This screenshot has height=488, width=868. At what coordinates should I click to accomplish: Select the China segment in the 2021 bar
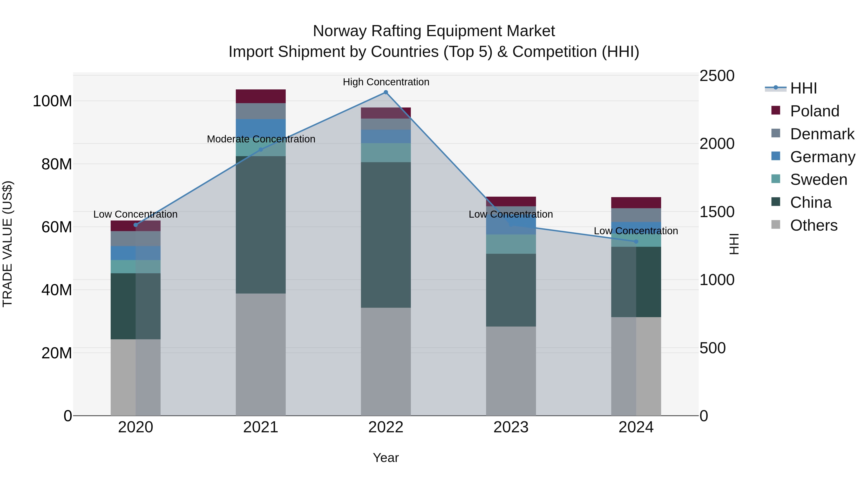click(260, 225)
